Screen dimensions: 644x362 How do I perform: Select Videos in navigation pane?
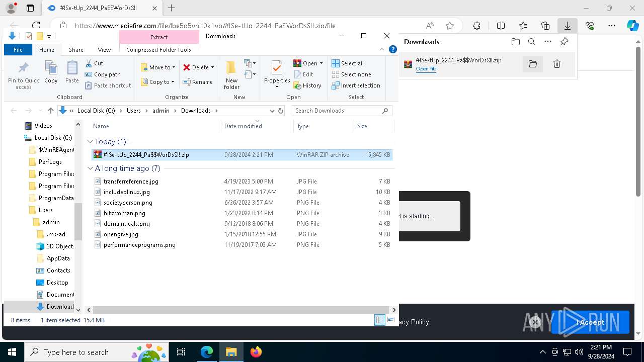point(43,126)
